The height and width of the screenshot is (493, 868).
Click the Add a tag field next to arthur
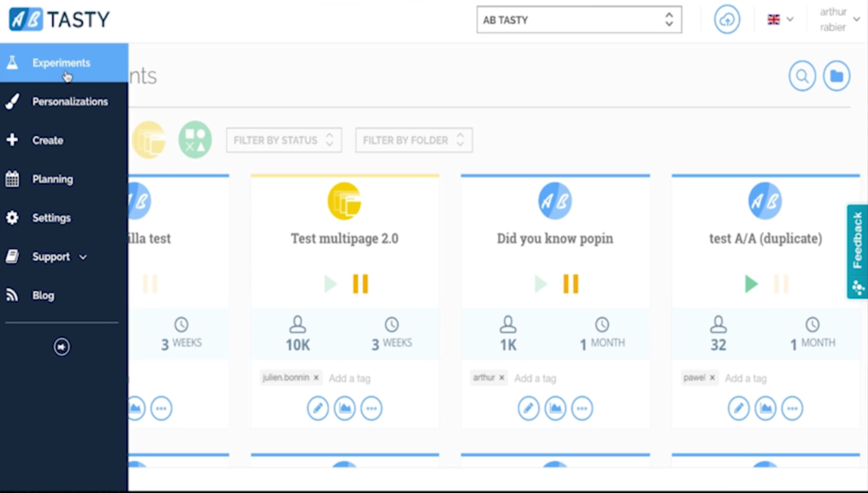[x=535, y=378]
